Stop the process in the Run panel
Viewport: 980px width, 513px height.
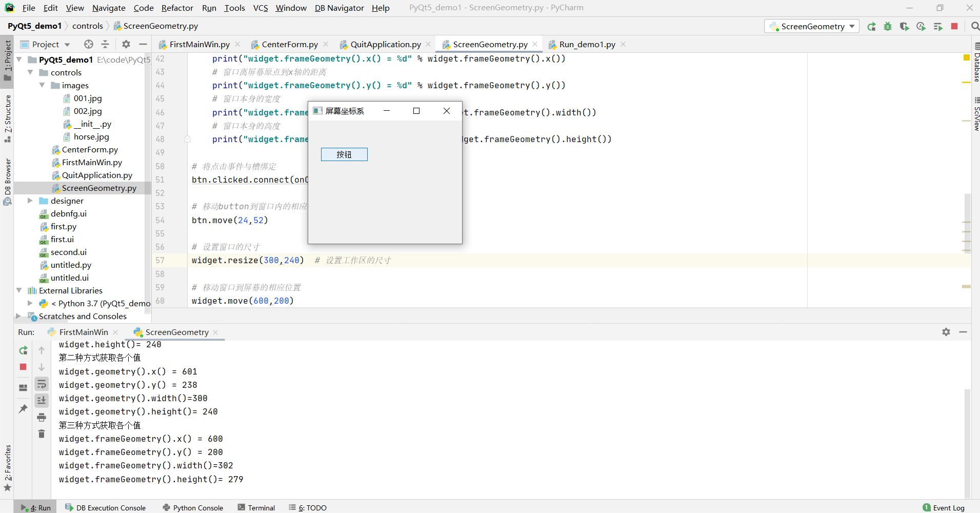click(23, 367)
